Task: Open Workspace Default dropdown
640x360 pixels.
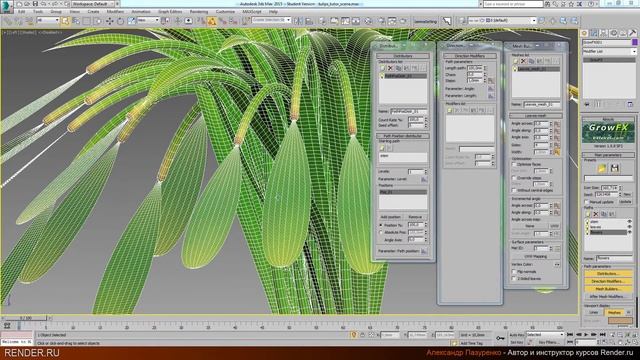Action: [96, 4]
